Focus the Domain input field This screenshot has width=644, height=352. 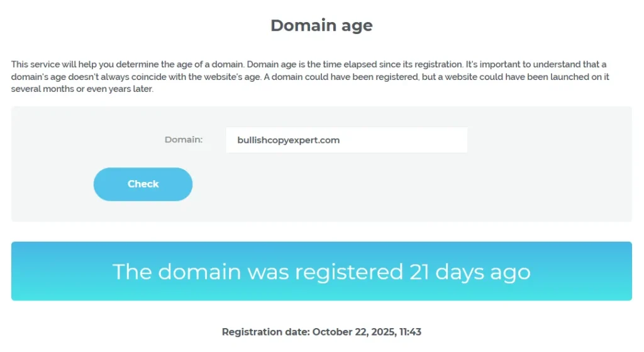click(346, 140)
